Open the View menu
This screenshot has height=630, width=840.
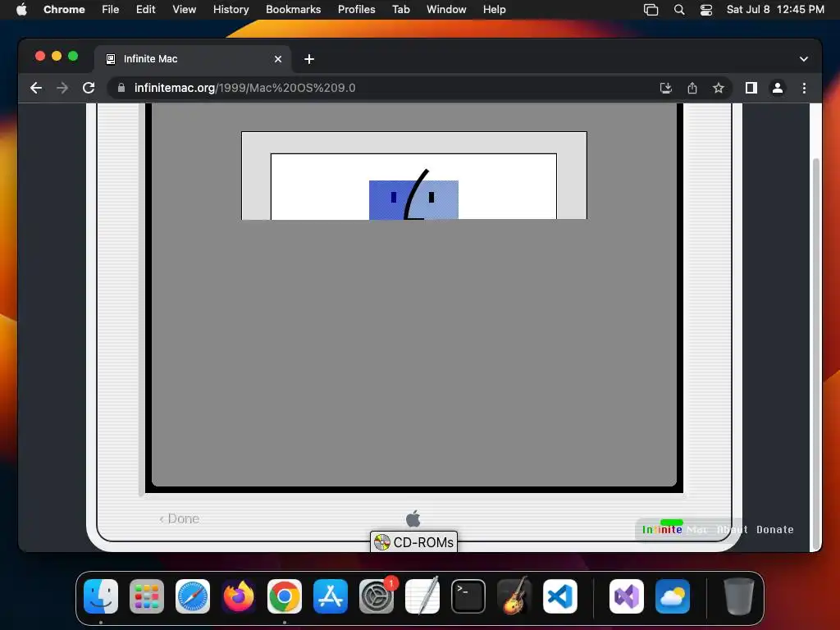[185, 9]
